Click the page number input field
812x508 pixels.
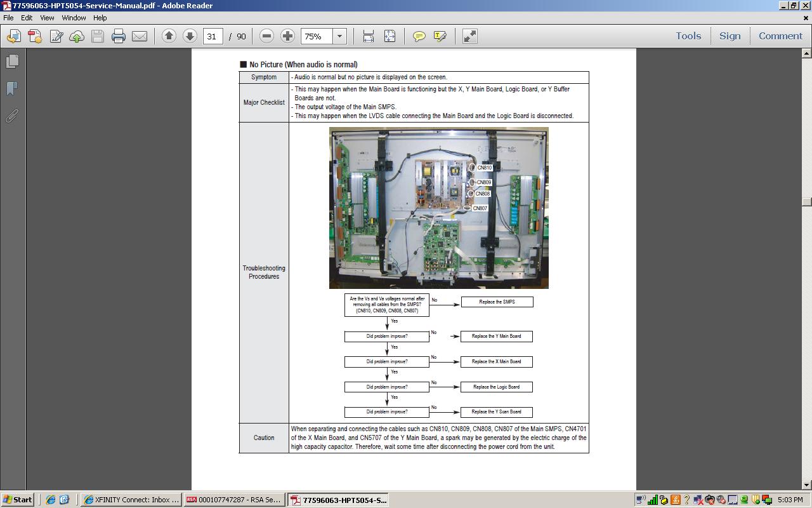coord(212,36)
